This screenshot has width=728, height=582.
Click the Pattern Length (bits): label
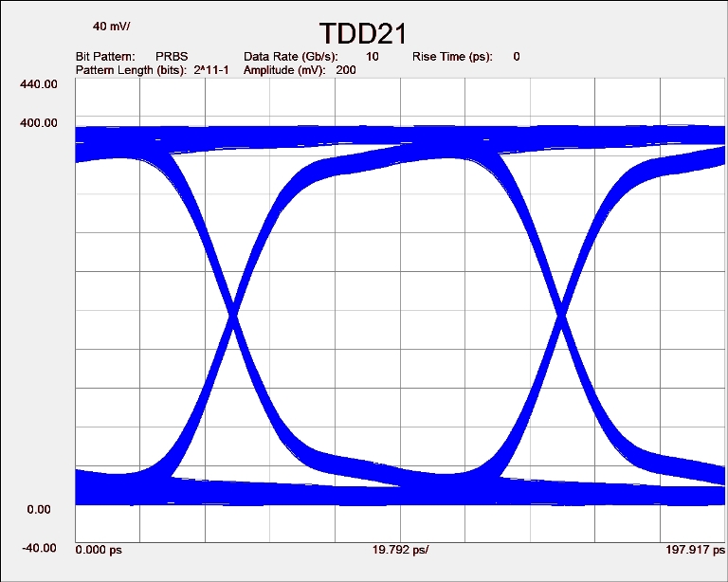[x=131, y=70]
